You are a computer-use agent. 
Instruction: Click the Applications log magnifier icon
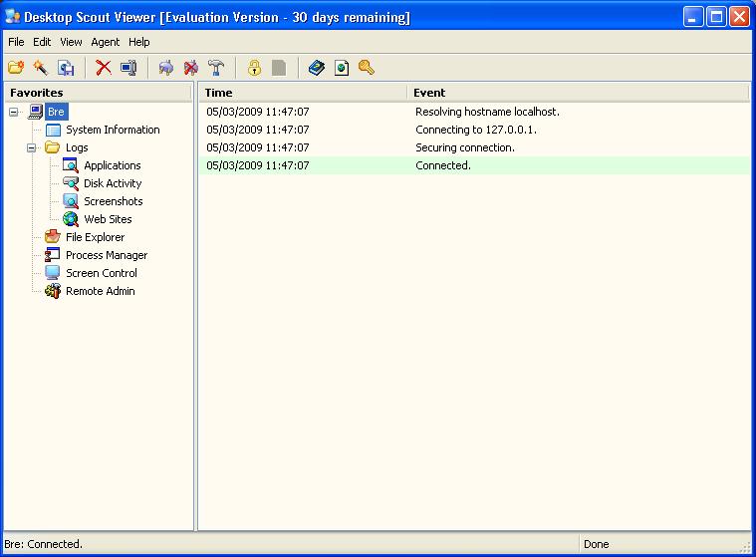pos(71,165)
